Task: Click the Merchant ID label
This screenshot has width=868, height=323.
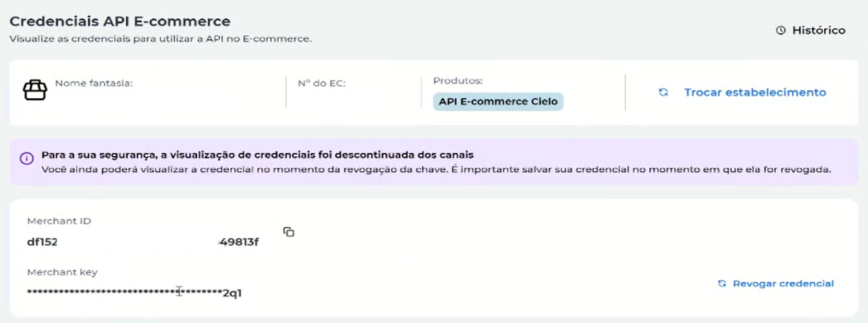Action: (x=59, y=221)
